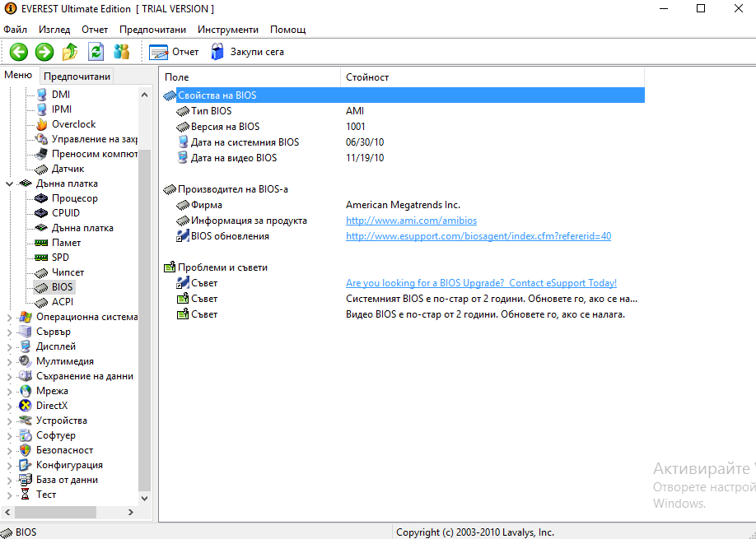Select SPD in the tree

[x=60, y=258]
